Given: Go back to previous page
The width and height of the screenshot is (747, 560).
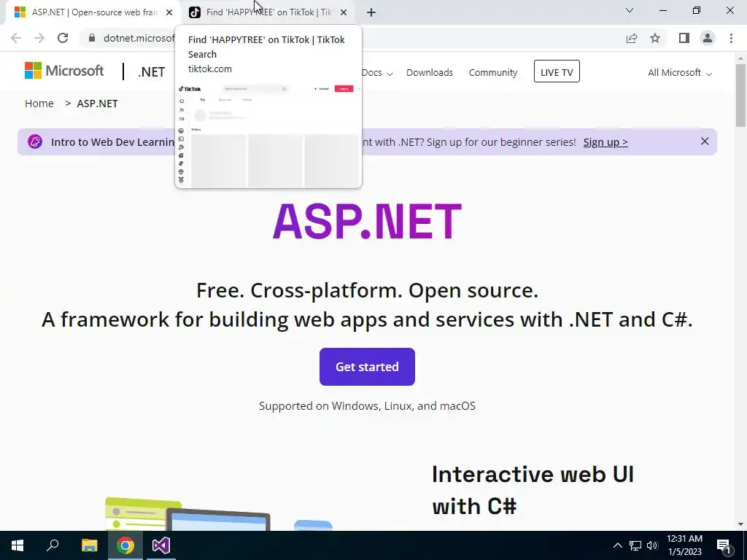Looking at the screenshot, I should [16, 38].
